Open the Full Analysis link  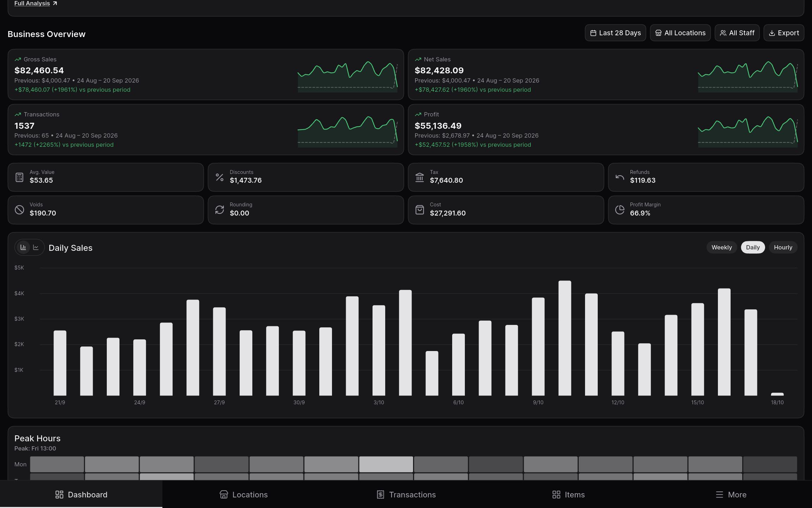(36, 4)
